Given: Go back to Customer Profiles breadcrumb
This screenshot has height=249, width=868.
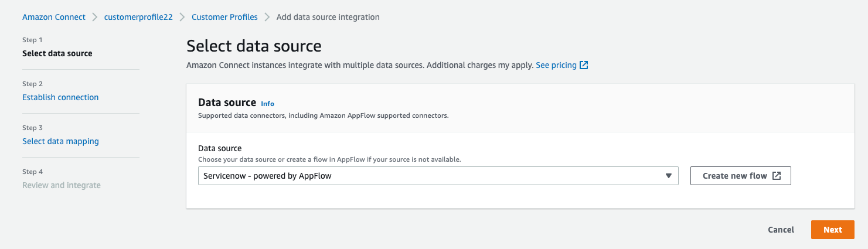Looking at the screenshot, I should (x=224, y=17).
